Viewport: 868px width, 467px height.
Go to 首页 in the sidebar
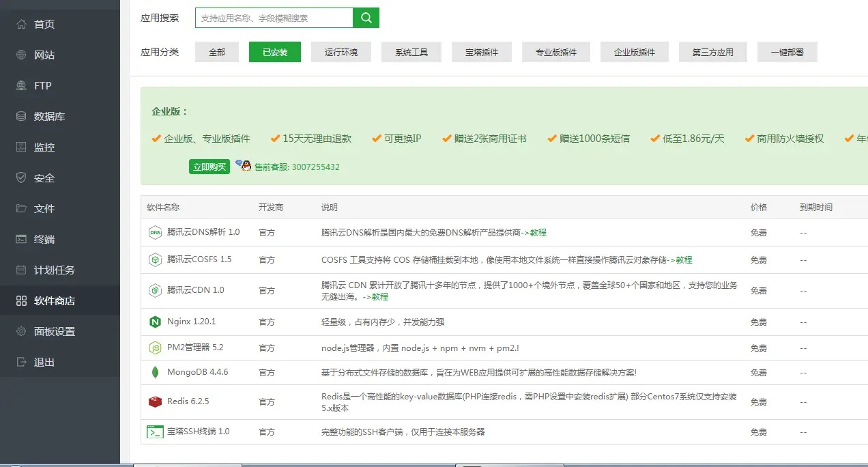(x=60, y=24)
